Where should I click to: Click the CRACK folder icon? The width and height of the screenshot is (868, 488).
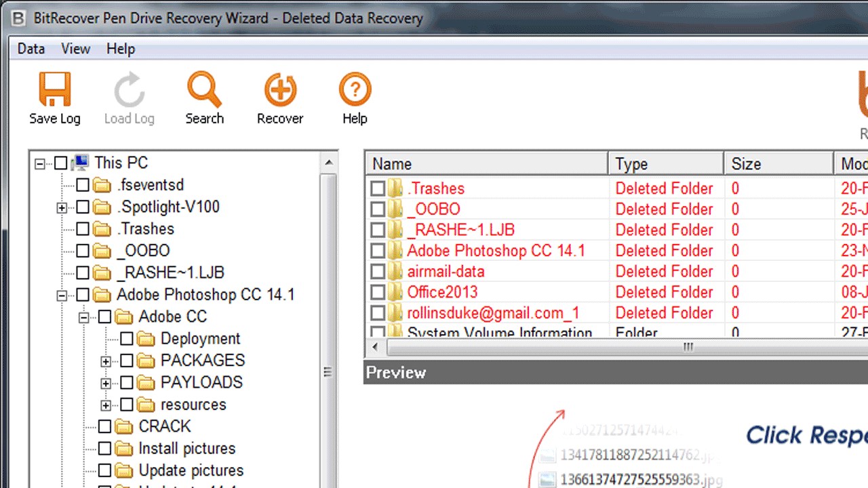coord(123,426)
